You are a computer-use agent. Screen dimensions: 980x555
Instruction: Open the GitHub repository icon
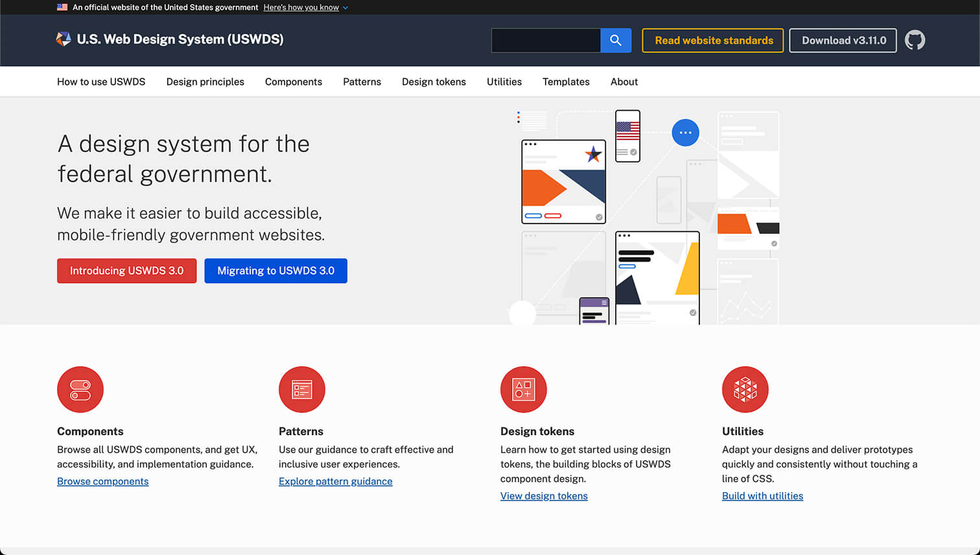coord(915,40)
